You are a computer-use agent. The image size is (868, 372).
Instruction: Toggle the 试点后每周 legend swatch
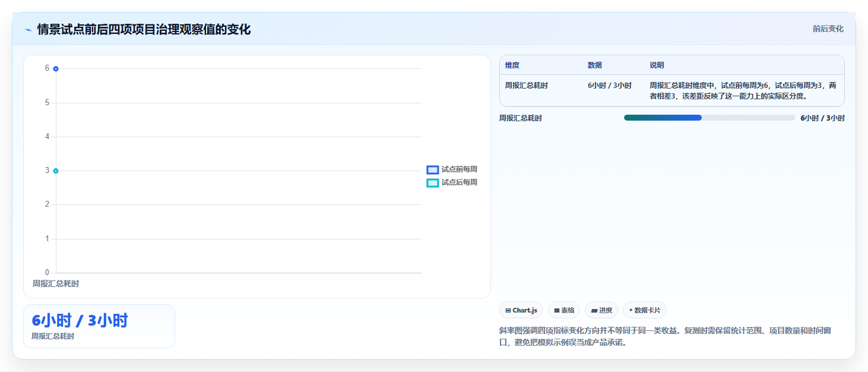pyautogui.click(x=433, y=183)
